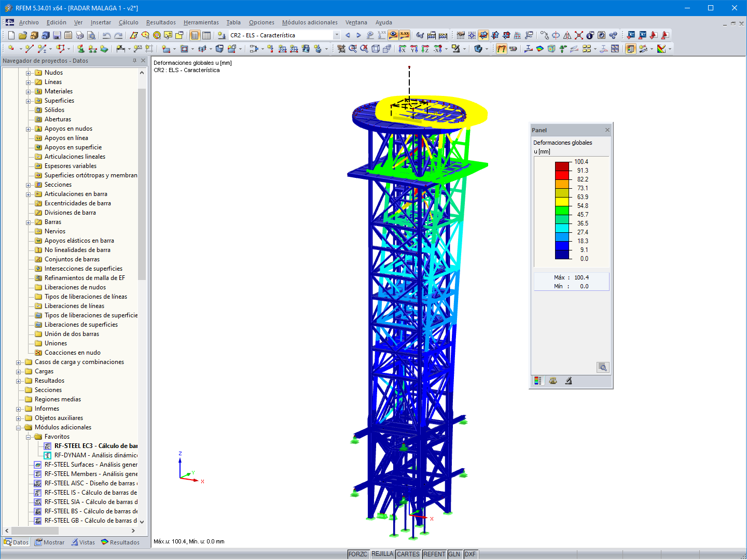
Task: Select the isometric view icon
Action: 376,49
